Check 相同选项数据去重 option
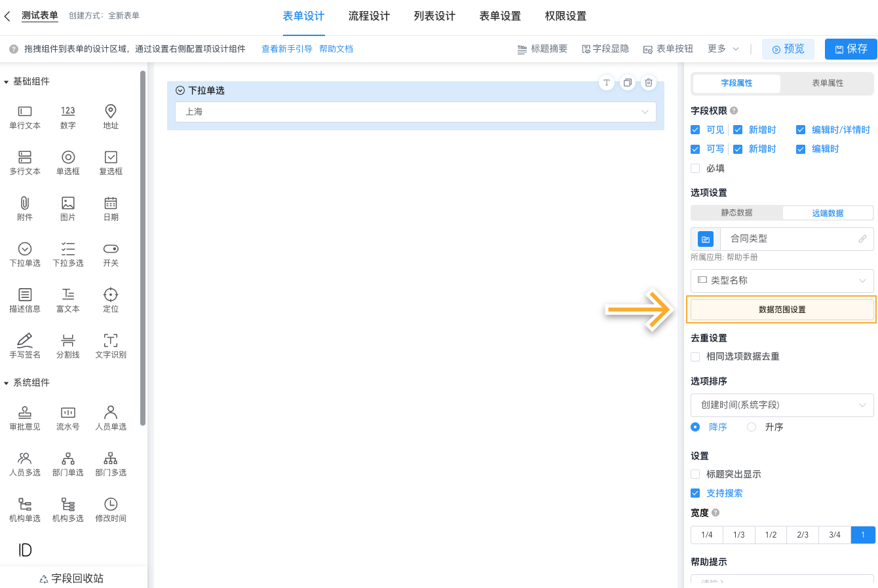This screenshot has width=878, height=588. click(695, 357)
